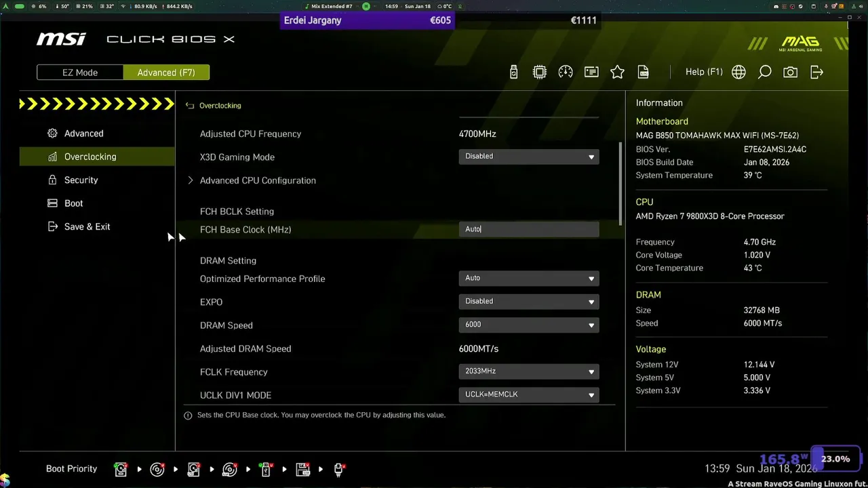This screenshot has width=868, height=488.
Task: Click the Boot Priority label
Action: [71, 469]
